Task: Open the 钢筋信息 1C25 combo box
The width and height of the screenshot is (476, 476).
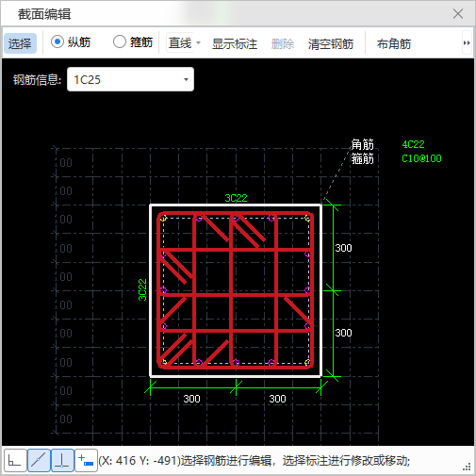Action: [130, 79]
